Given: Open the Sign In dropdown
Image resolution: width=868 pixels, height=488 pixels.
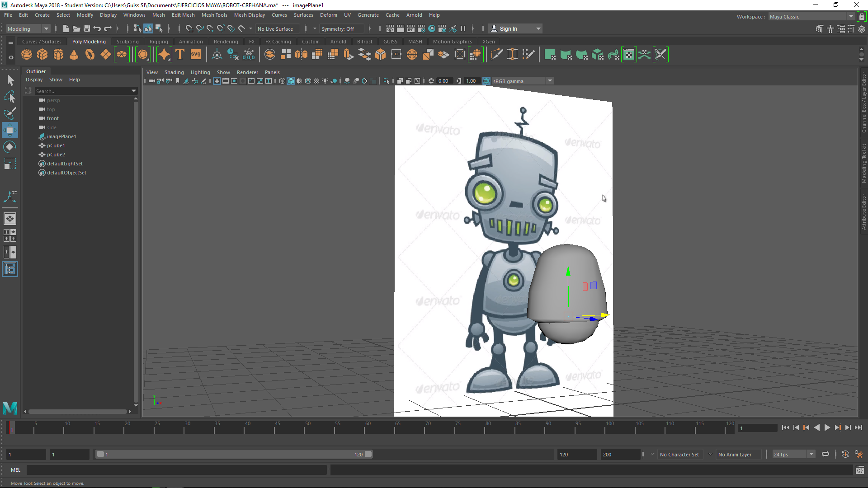Looking at the screenshot, I should click(515, 28).
